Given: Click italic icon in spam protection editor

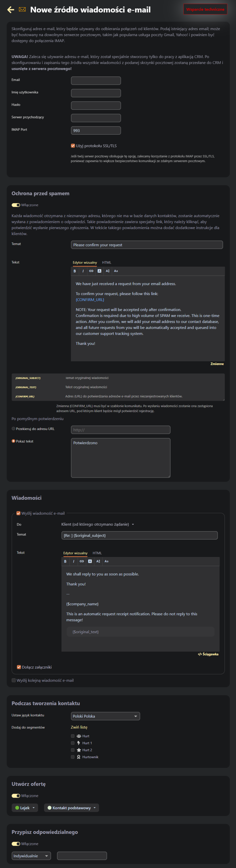Looking at the screenshot, I should pyautogui.click(x=83, y=271).
